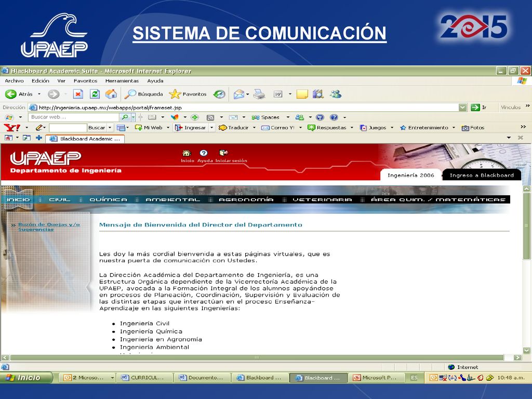Open the Herramientas menu

(122, 81)
